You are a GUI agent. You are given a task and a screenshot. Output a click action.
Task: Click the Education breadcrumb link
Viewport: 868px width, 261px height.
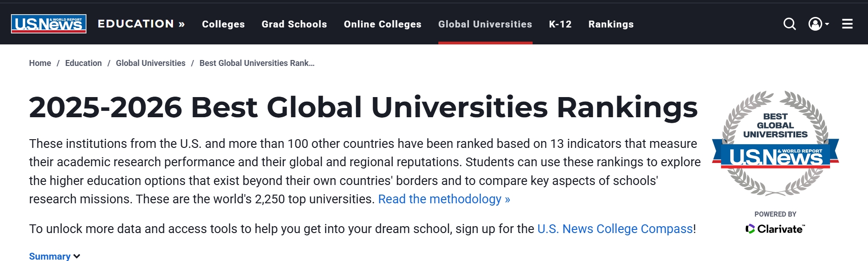(83, 63)
